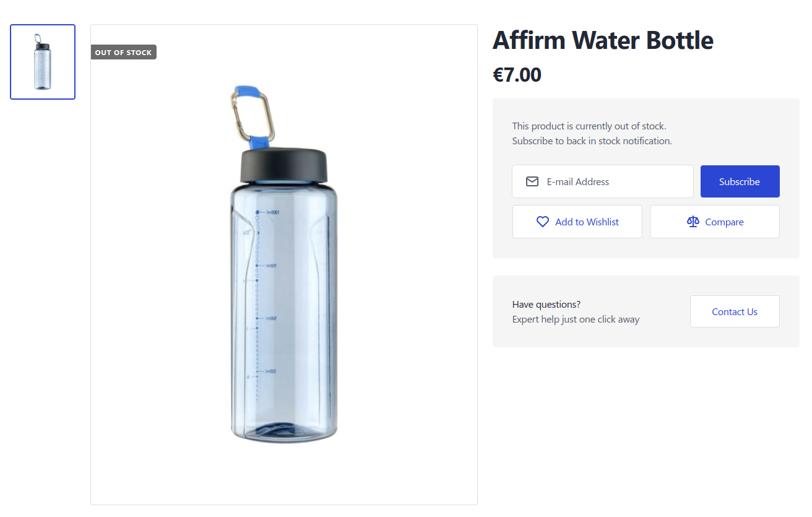Click the black lid of the bottle

(x=284, y=165)
